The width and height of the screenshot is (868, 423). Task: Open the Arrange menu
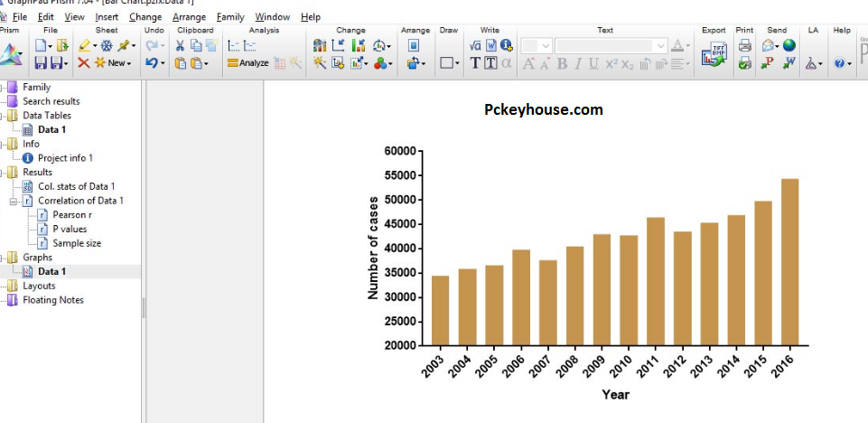click(189, 17)
